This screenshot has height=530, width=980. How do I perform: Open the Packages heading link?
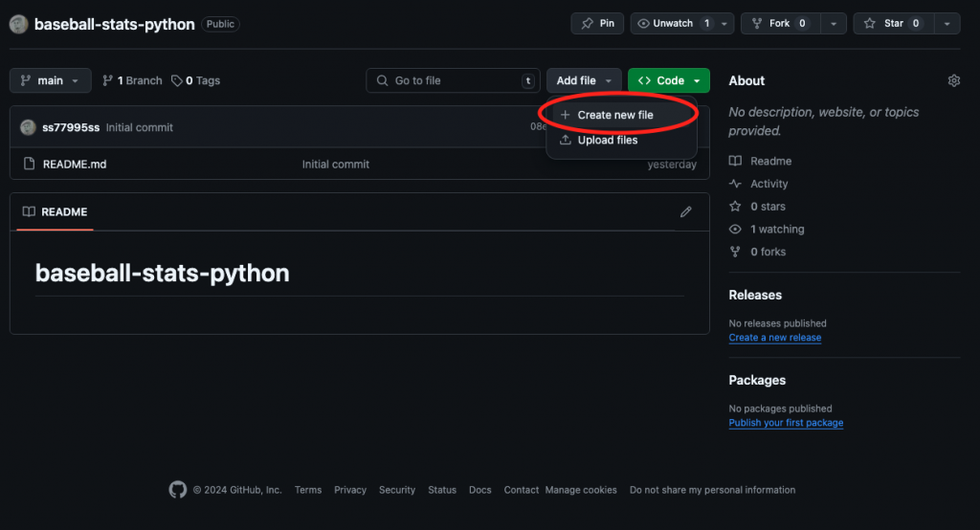(x=757, y=380)
